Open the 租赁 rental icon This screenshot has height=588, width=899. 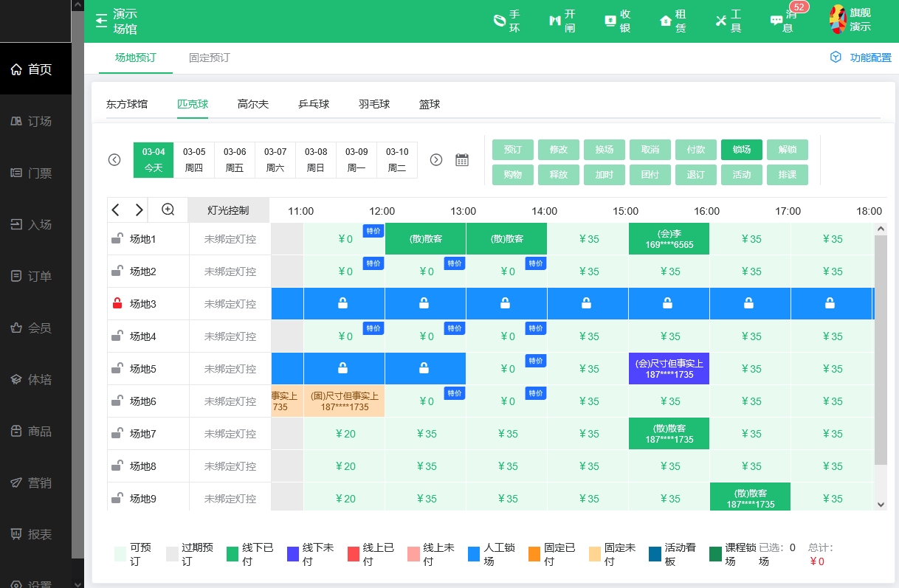click(672, 20)
